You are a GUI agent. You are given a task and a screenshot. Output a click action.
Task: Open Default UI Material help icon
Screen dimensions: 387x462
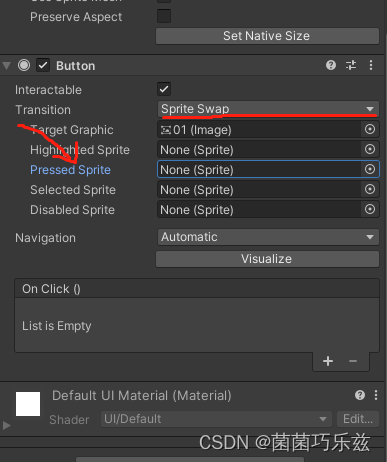(x=360, y=395)
